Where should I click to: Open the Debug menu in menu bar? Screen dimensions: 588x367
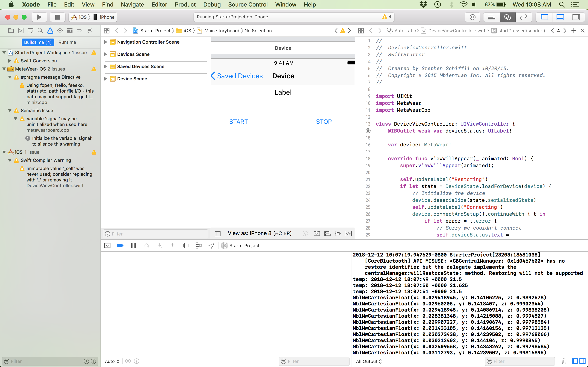212,5
